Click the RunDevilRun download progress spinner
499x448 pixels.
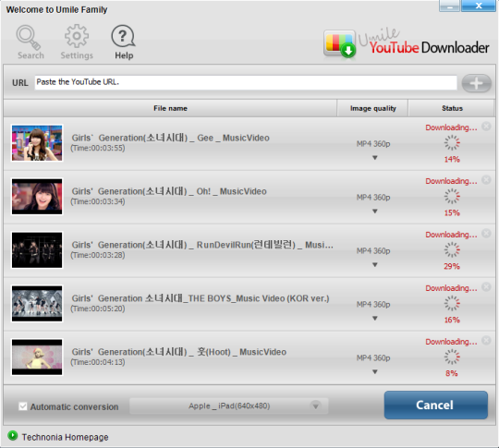click(x=452, y=249)
